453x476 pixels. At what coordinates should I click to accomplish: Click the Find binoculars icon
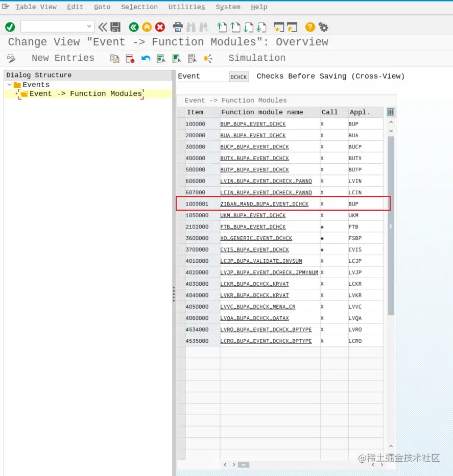click(191, 27)
